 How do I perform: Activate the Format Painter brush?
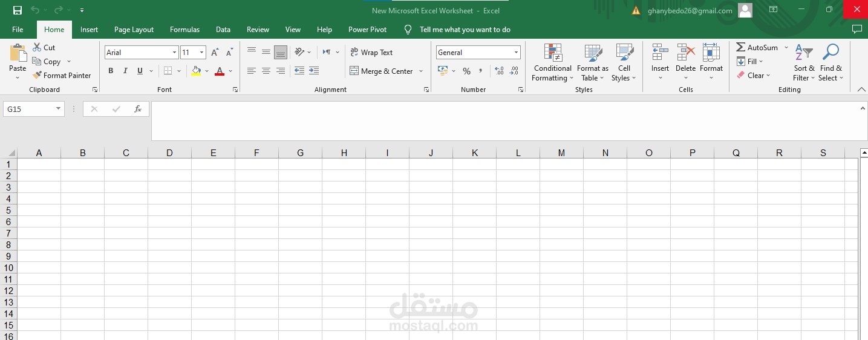pyautogui.click(x=62, y=76)
